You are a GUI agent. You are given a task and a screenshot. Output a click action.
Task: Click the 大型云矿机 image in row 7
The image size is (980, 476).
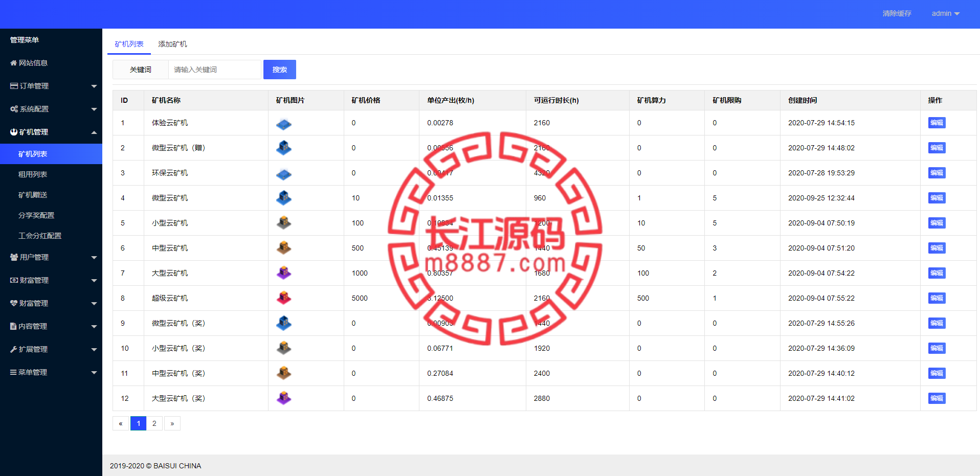point(284,273)
